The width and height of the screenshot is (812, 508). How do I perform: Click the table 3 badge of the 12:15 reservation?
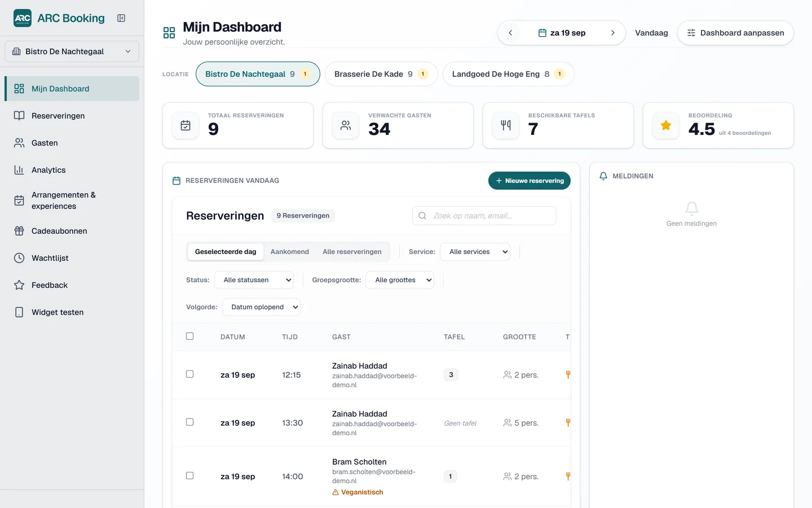(x=451, y=375)
